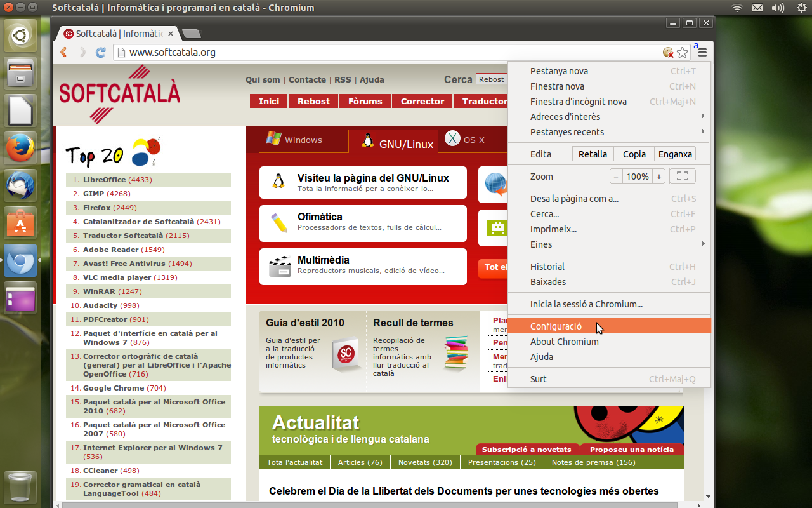Viewport: 812px width, 508px height.
Task: Launch LibreOffice document icon in dock
Action: (x=20, y=110)
